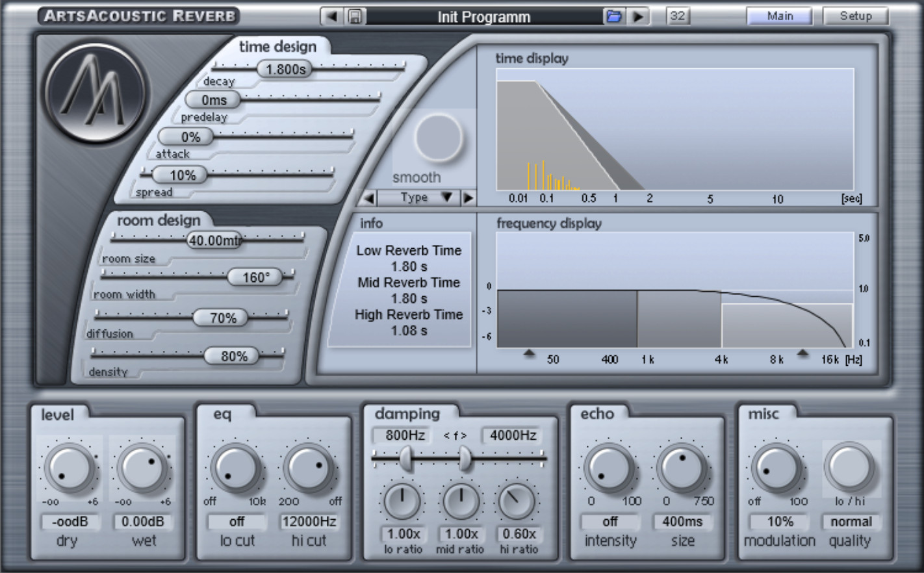Toggle the lo / hi quality button

click(849, 467)
